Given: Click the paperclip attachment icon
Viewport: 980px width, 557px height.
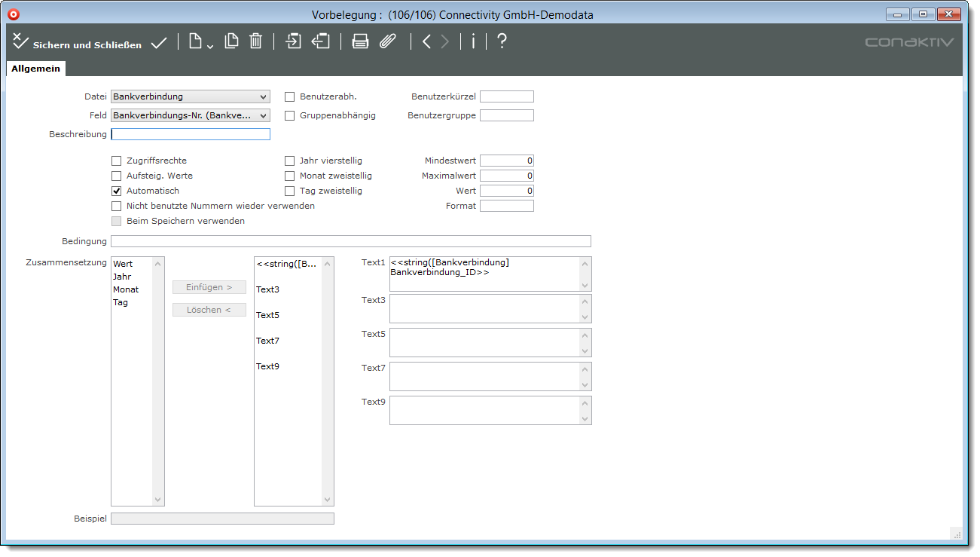Looking at the screenshot, I should 386,42.
